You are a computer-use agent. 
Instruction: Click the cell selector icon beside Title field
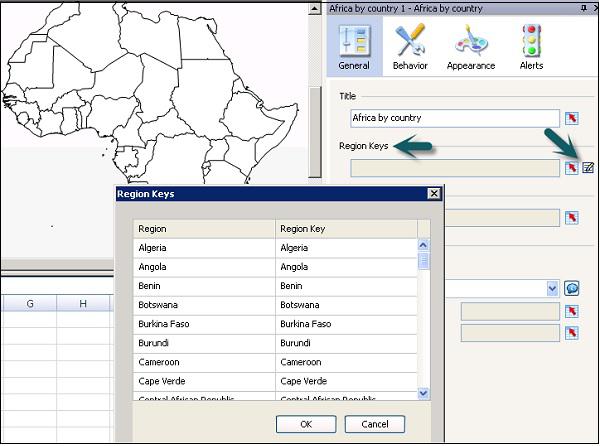(571, 118)
